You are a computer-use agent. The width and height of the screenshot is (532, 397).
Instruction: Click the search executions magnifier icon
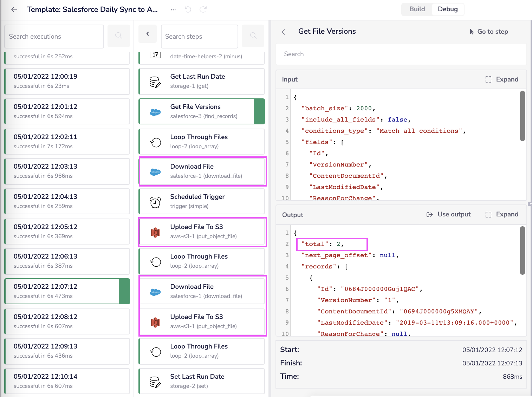119,36
